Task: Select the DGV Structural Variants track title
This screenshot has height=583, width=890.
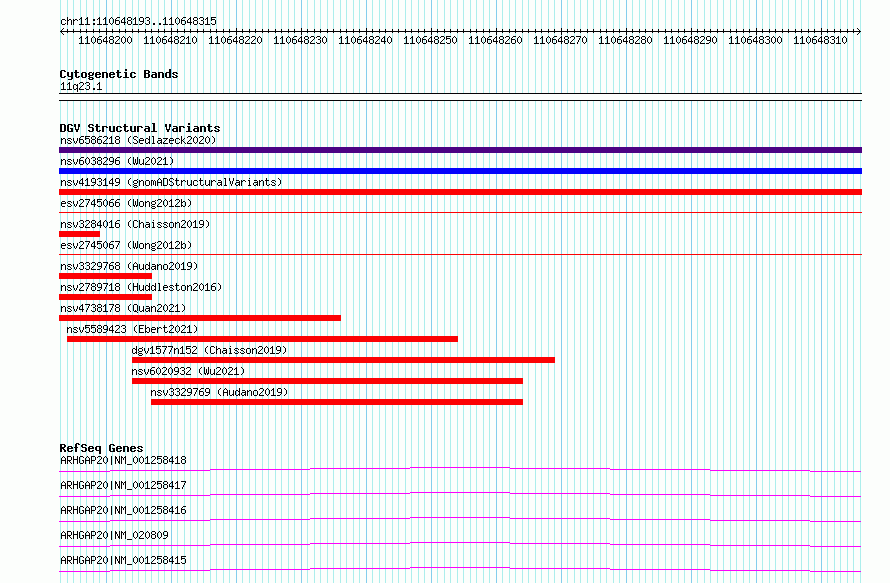Action: [x=140, y=128]
